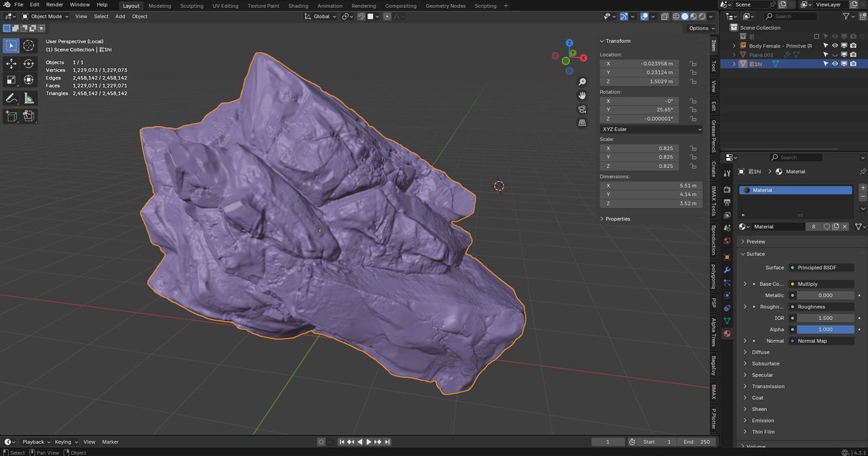Open the XYZ Euler rotation mode dropdown
The image size is (868, 456).
click(x=651, y=129)
